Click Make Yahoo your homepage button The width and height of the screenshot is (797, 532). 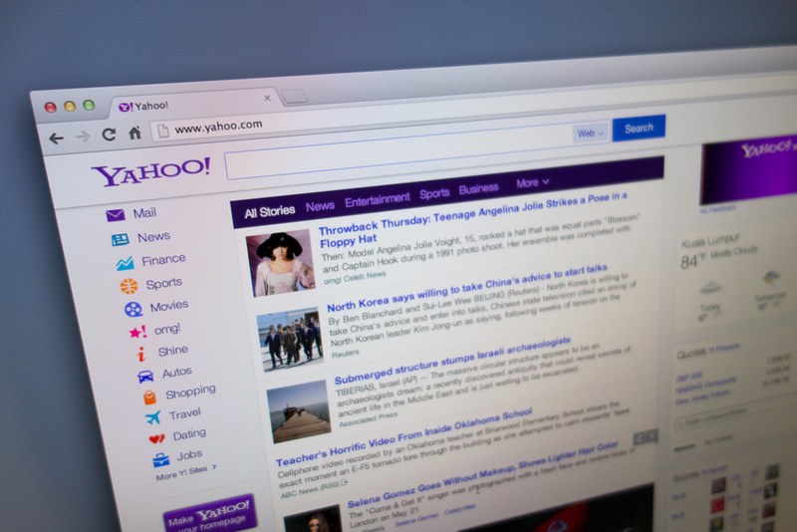click(x=210, y=515)
